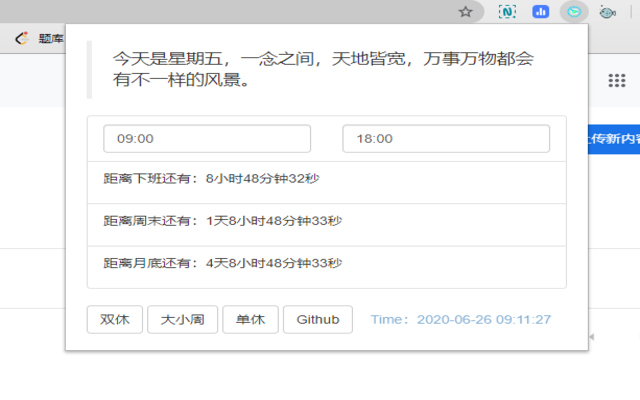The image size is (640, 400).
Task: Edit the 09:00 start time field
Action: (x=207, y=139)
